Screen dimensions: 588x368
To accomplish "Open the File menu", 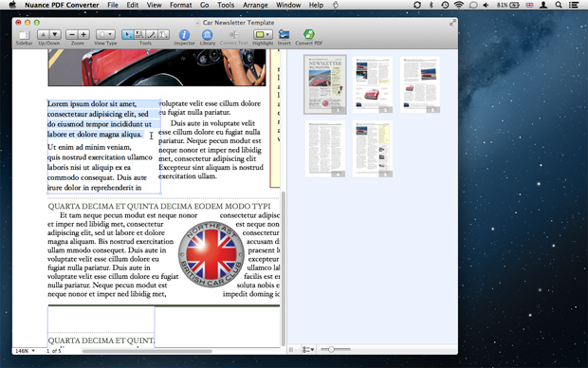I will 113,5.
